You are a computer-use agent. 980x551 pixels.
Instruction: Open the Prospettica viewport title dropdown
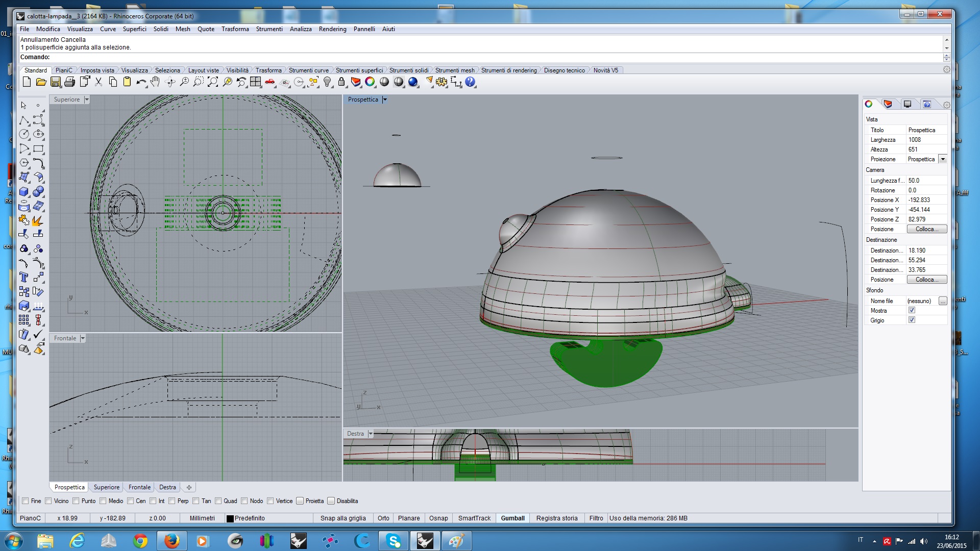point(385,99)
